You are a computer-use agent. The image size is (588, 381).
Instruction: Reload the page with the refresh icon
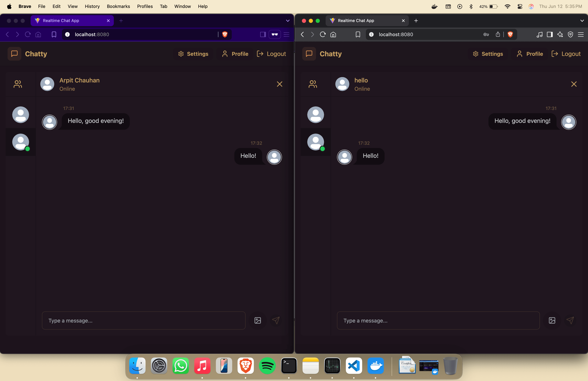tap(28, 34)
